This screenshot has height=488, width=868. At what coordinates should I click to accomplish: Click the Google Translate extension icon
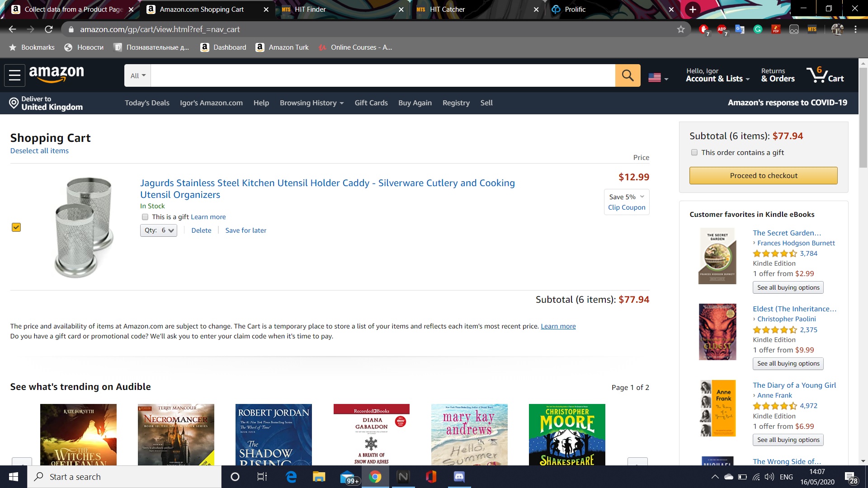coord(740,29)
